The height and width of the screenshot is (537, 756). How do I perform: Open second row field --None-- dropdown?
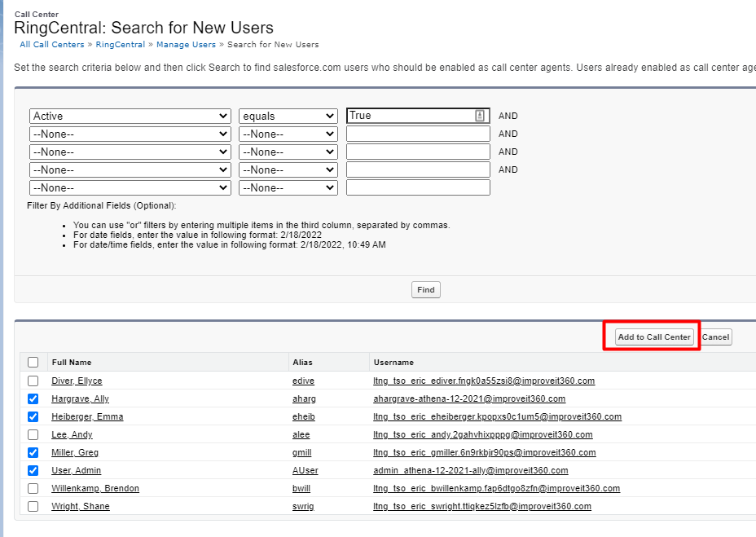coord(130,134)
